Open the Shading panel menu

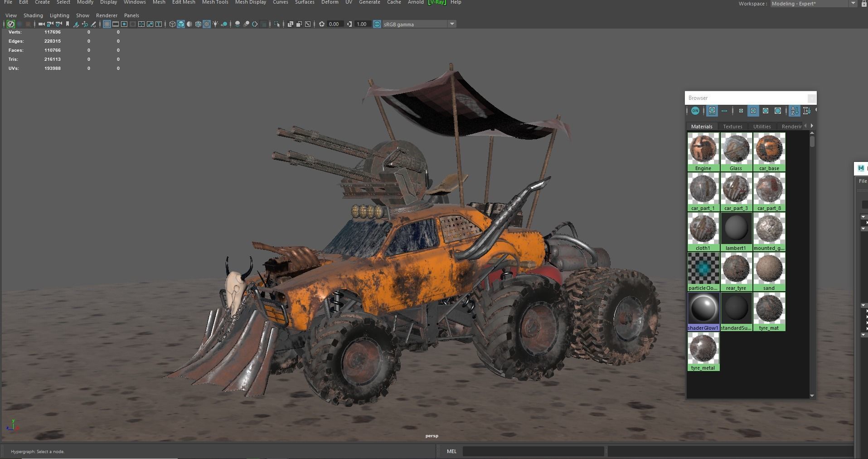pos(33,15)
